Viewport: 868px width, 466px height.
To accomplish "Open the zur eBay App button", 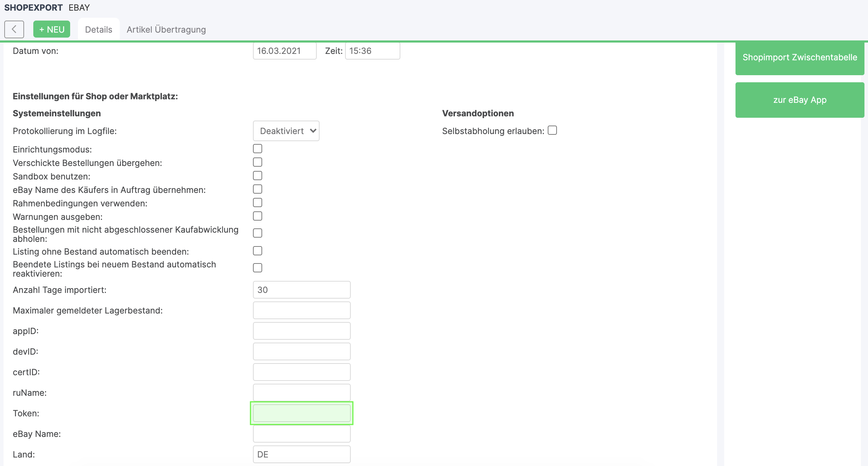I will (x=800, y=100).
